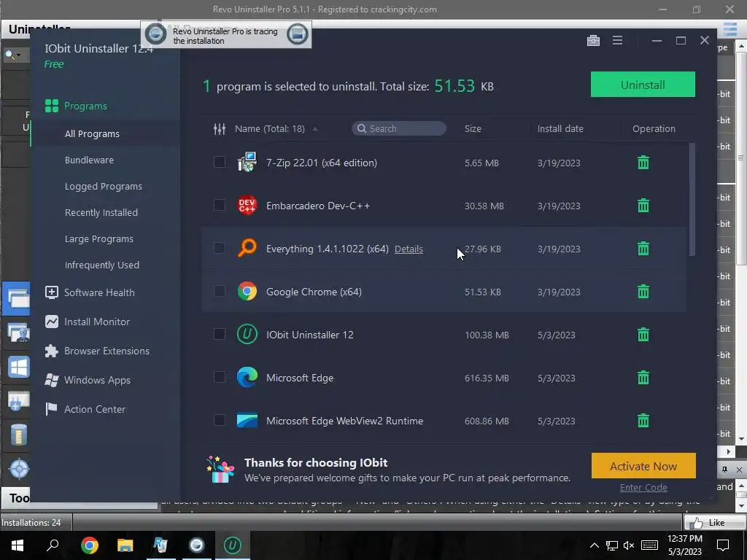This screenshot has height=560, width=747.
Task: Open Revo search options dropdown arrow
Action: click(x=18, y=55)
